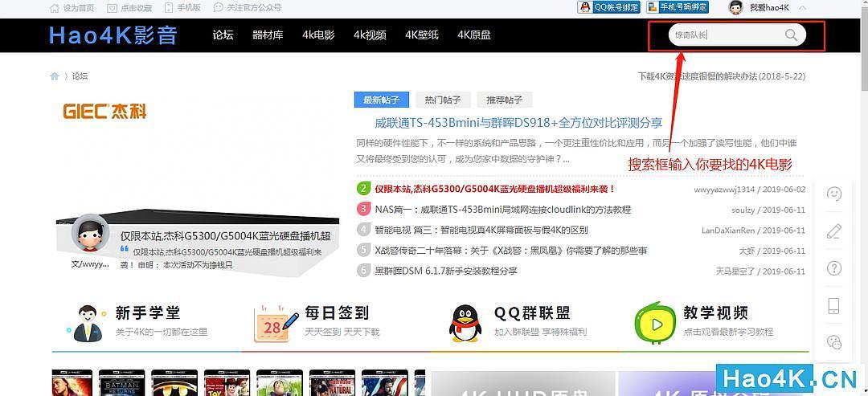The image size is (868, 396).
Task: Click the author name 大虾
Action: tap(747, 251)
